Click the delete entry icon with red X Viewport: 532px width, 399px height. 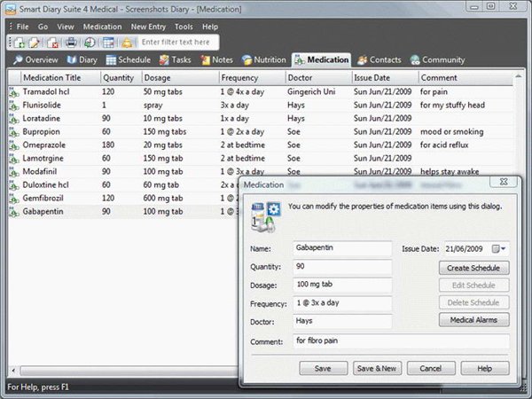coord(52,43)
